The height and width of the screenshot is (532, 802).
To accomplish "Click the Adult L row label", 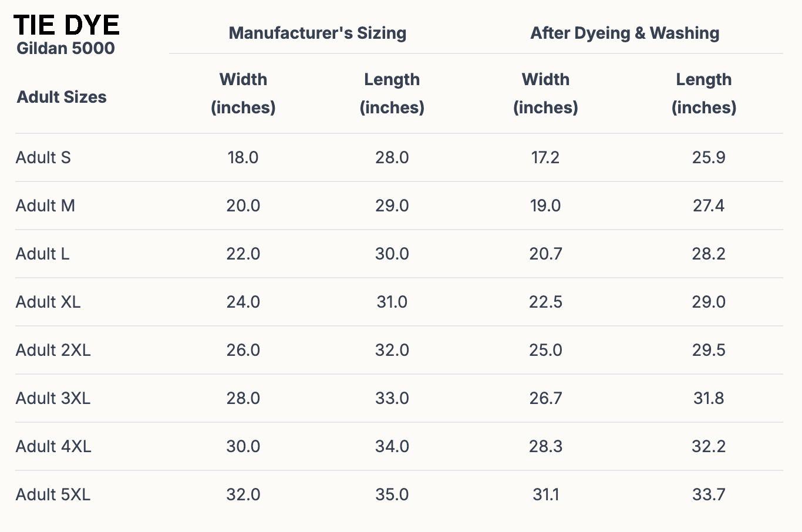I will [x=42, y=254].
